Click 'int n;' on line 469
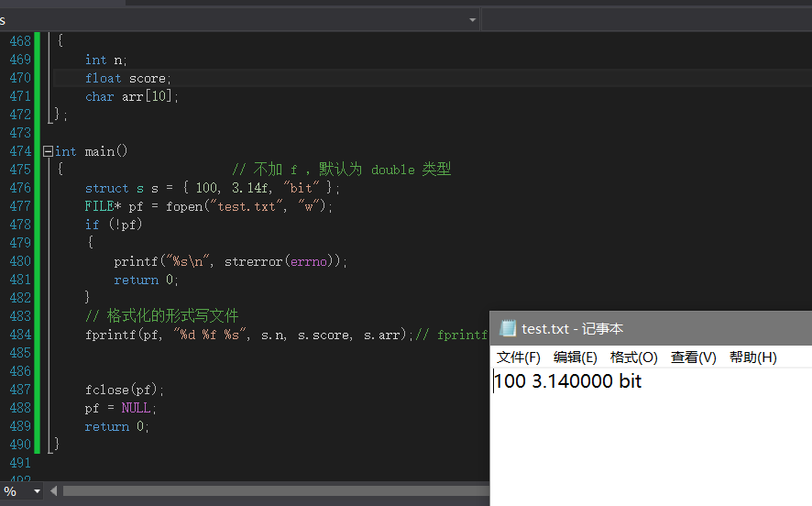This screenshot has height=506, width=812. tap(105, 60)
